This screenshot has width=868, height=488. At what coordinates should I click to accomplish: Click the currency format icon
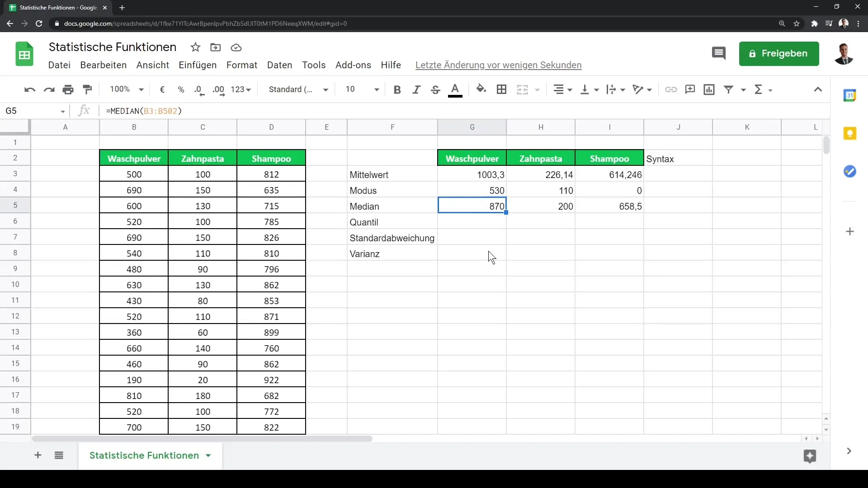(x=162, y=89)
